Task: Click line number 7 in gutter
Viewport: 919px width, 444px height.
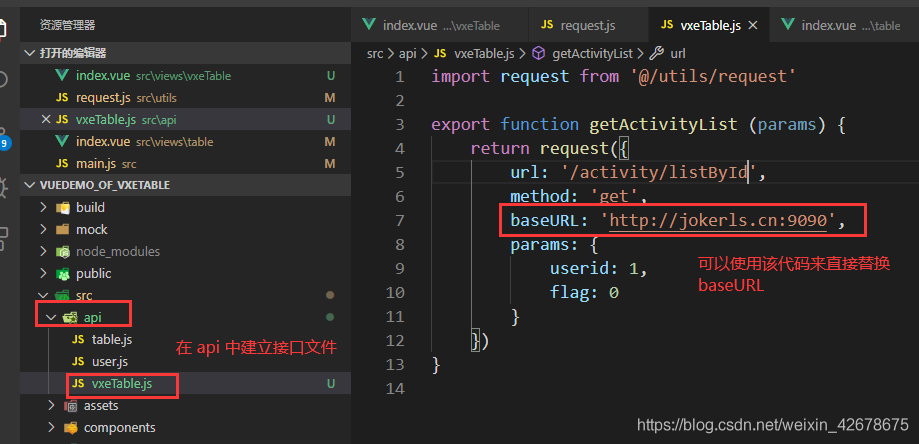Action: pyautogui.click(x=400, y=220)
